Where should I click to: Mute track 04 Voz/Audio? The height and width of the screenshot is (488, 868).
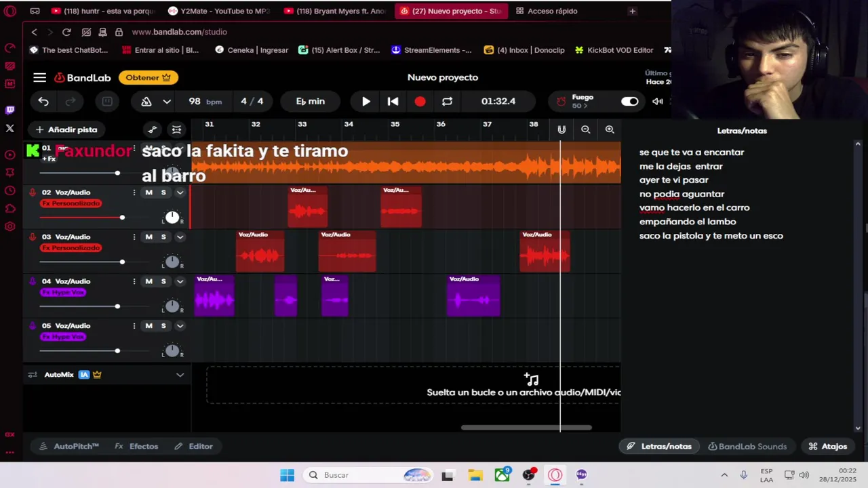149,281
